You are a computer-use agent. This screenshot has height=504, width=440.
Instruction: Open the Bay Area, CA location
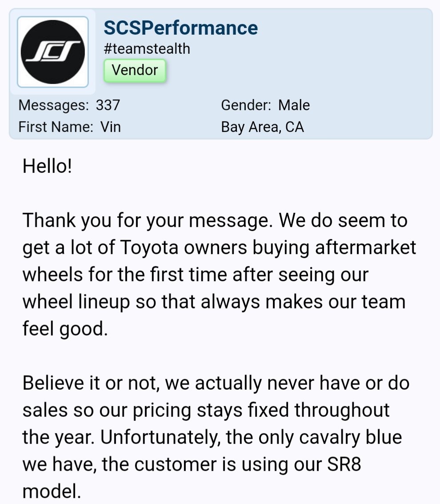coord(262,127)
